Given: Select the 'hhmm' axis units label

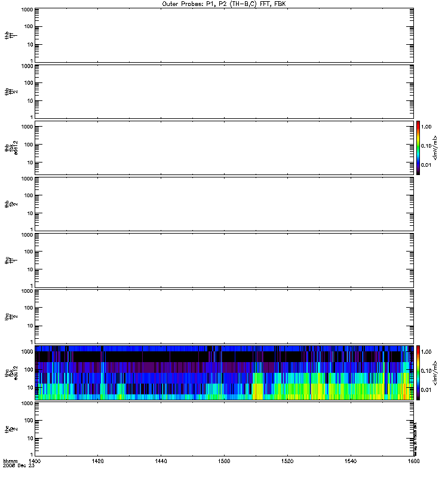Looking at the screenshot, I should [x=10, y=461].
